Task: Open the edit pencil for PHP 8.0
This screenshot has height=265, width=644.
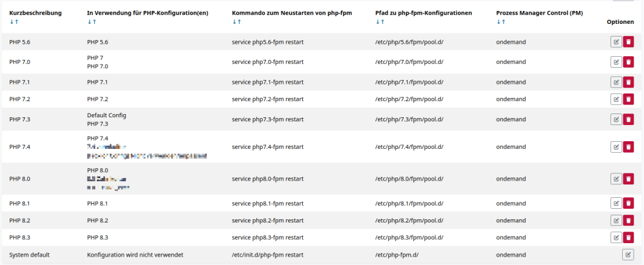Action: pos(616,179)
